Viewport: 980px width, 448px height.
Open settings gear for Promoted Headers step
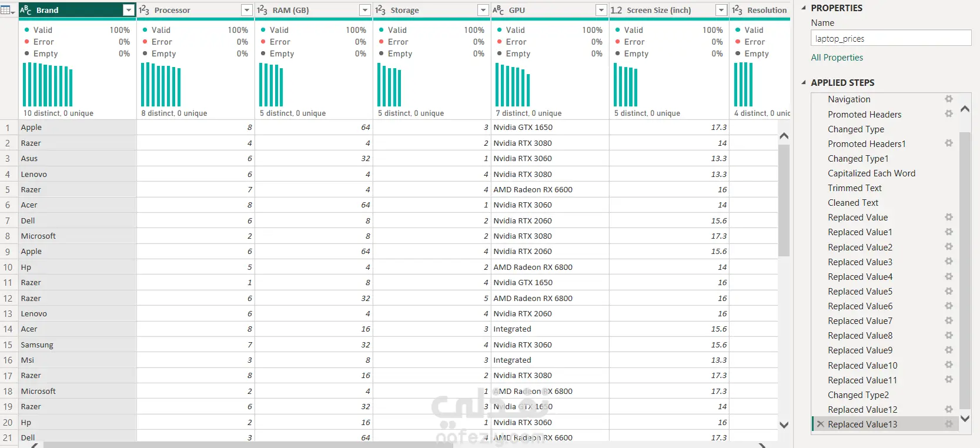949,113
